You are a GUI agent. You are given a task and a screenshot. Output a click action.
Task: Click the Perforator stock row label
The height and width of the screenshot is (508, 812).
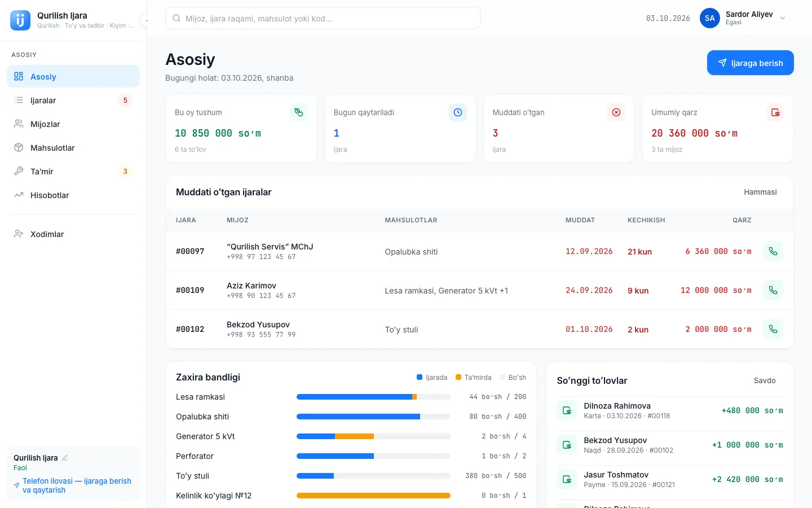195,456
